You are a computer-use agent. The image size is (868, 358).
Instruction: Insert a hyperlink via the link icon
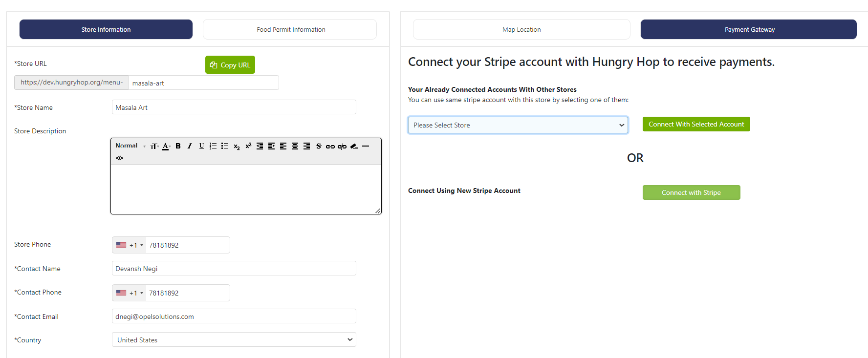(330, 146)
